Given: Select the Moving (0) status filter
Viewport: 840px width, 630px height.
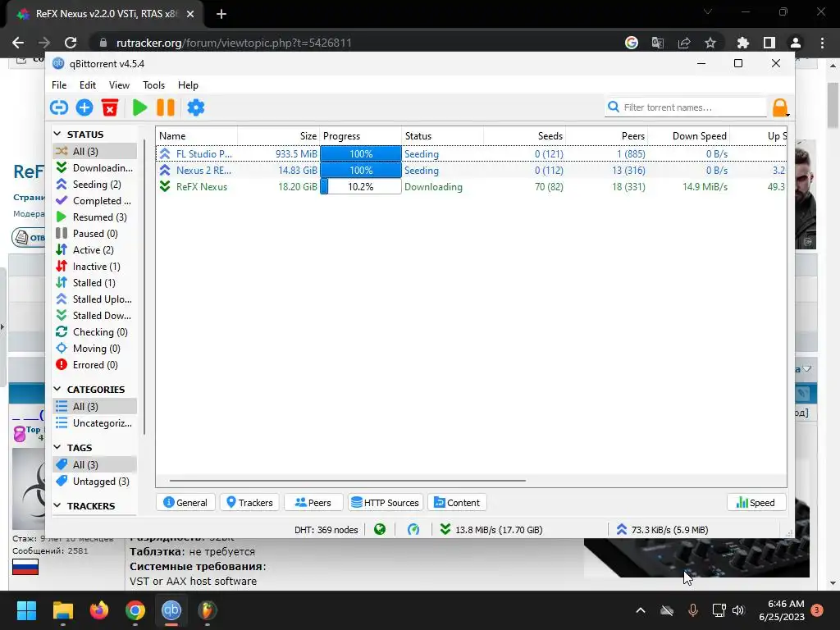Looking at the screenshot, I should coord(95,349).
